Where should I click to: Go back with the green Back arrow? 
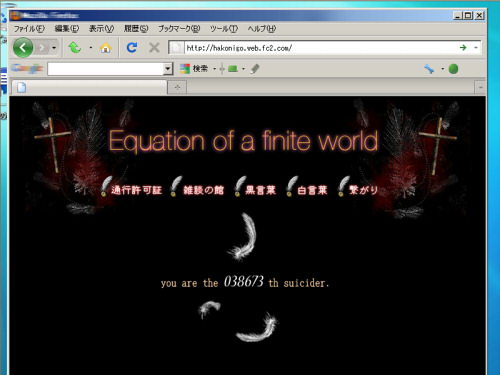pyautogui.click(x=23, y=48)
